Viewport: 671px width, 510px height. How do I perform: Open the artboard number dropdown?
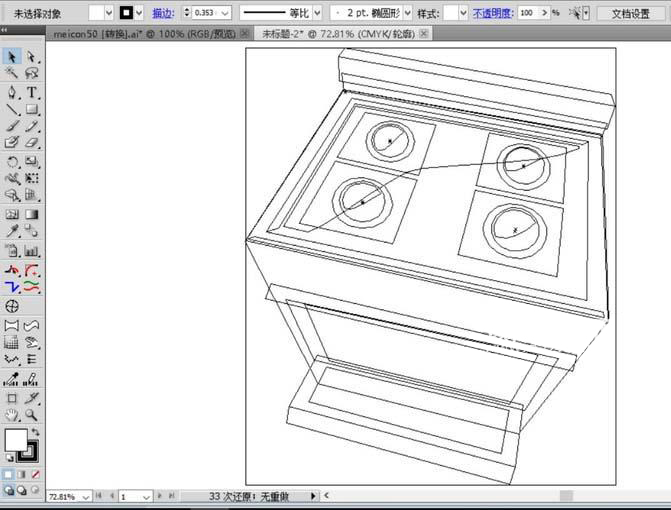coord(146,497)
